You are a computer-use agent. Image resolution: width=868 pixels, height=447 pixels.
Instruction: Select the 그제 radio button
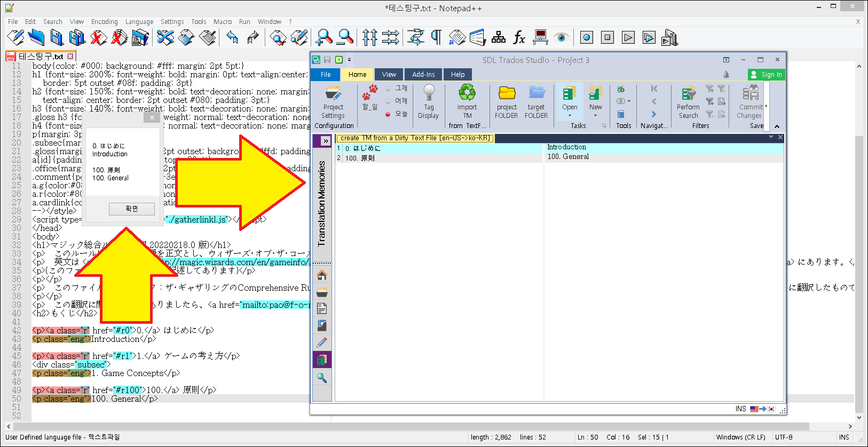click(x=388, y=89)
